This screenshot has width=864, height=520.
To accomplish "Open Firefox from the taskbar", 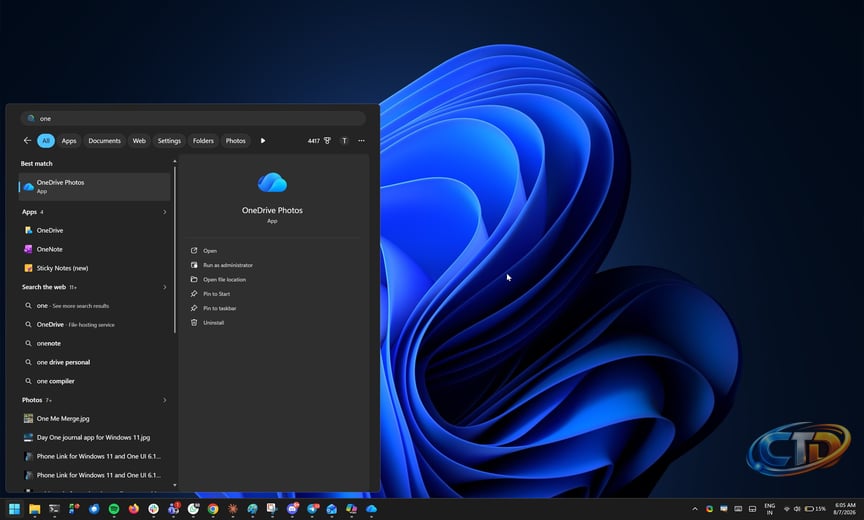I will pyautogui.click(x=133, y=509).
